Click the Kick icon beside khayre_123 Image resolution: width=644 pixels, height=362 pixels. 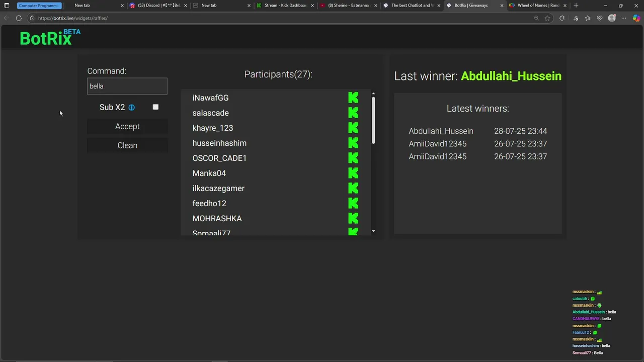(x=353, y=128)
